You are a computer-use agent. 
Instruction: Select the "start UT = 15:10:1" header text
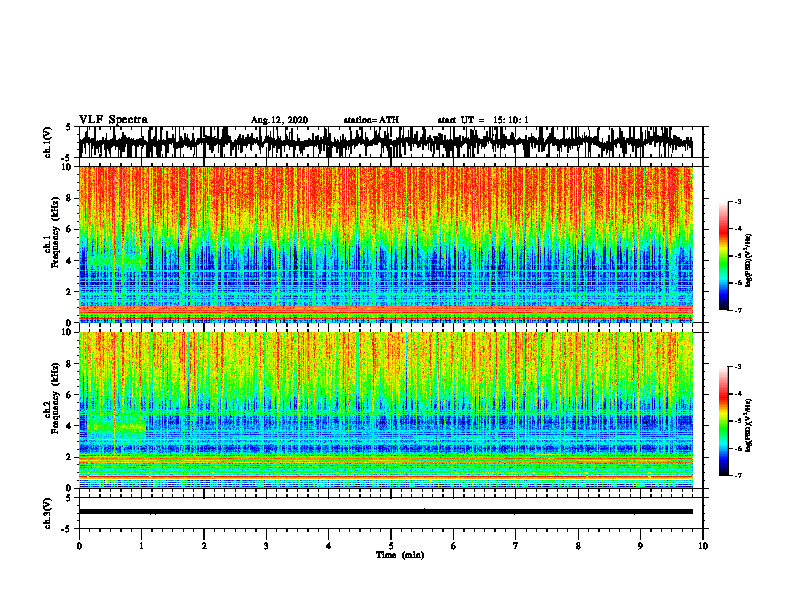coord(483,120)
